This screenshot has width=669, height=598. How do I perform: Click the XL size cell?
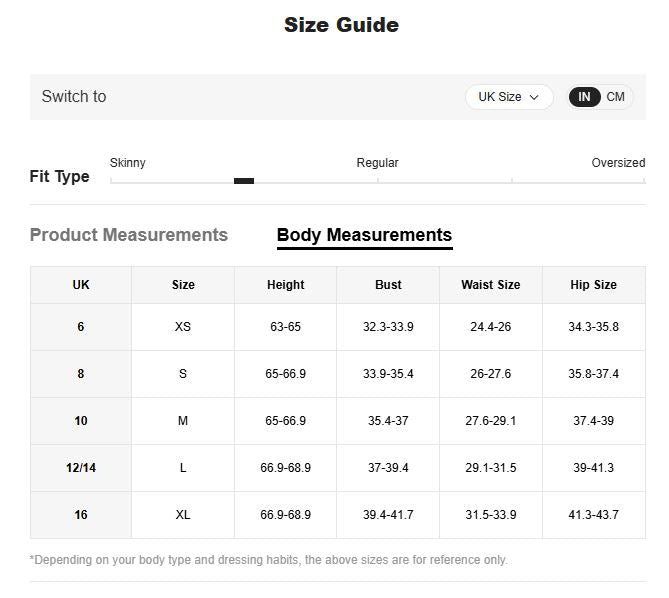tap(183, 515)
